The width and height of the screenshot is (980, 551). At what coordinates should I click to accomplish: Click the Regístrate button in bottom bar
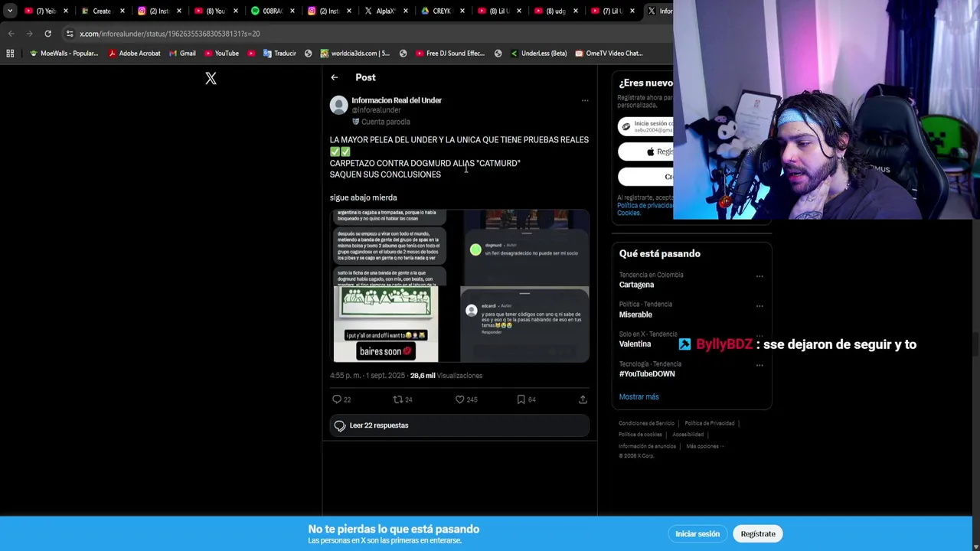click(x=758, y=534)
